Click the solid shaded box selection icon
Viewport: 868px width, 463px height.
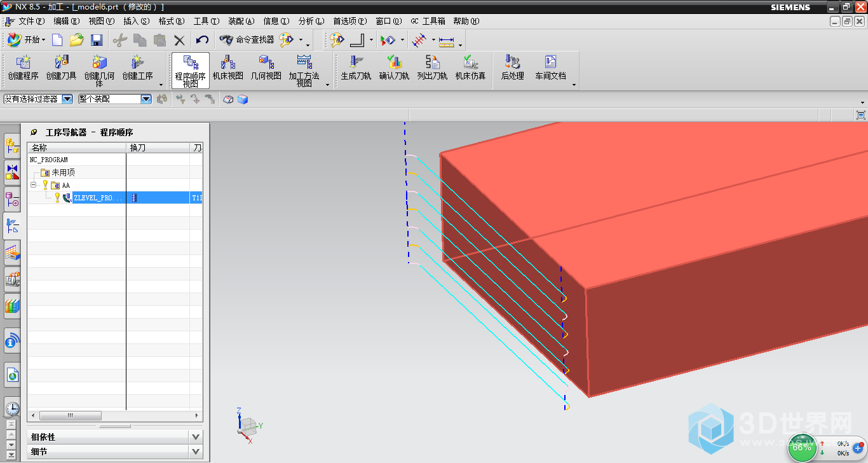pos(242,99)
